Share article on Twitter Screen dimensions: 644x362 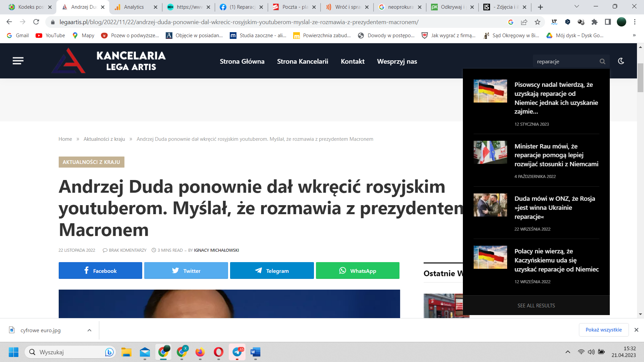click(x=186, y=270)
